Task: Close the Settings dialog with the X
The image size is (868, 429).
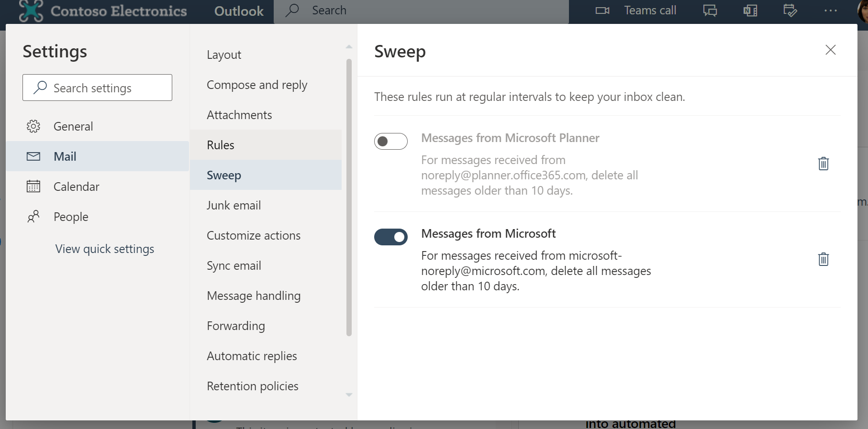Action: pyautogui.click(x=831, y=50)
